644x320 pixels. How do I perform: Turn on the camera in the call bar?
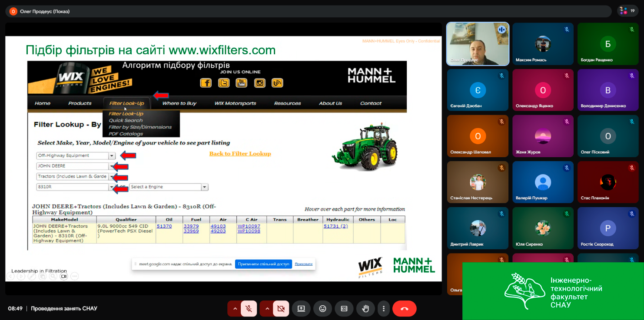(x=281, y=309)
